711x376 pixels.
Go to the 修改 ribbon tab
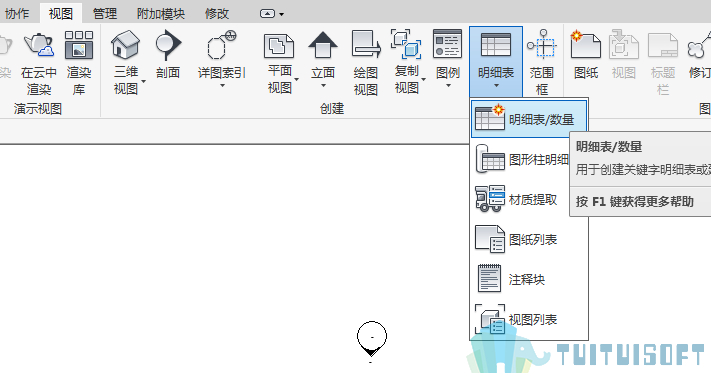tap(217, 14)
